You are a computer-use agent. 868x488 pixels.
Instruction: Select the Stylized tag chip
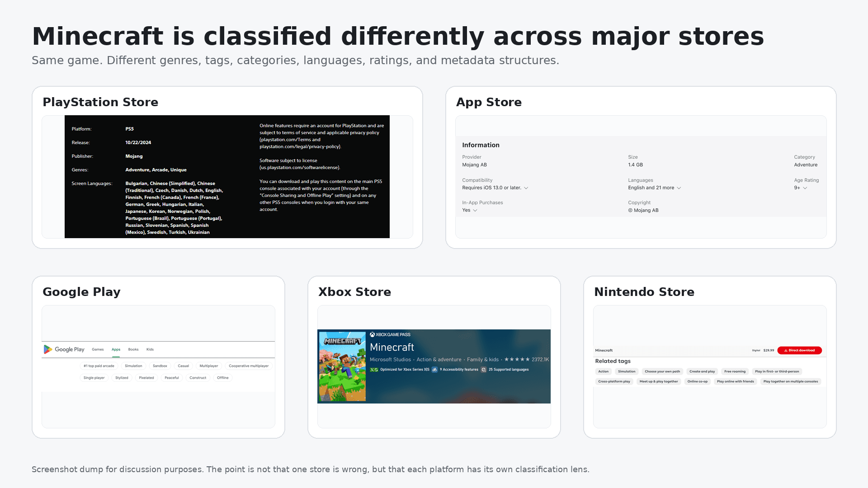[x=122, y=378]
